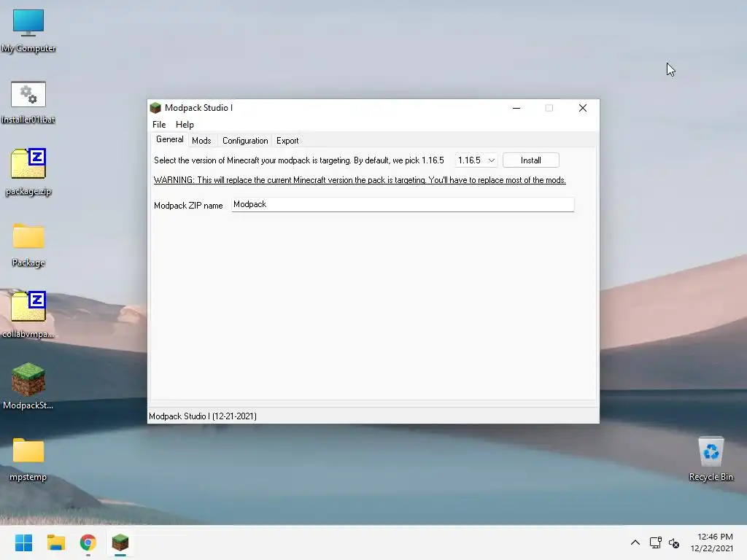Open the network status tray icon
The height and width of the screenshot is (560, 747).
pos(656,542)
